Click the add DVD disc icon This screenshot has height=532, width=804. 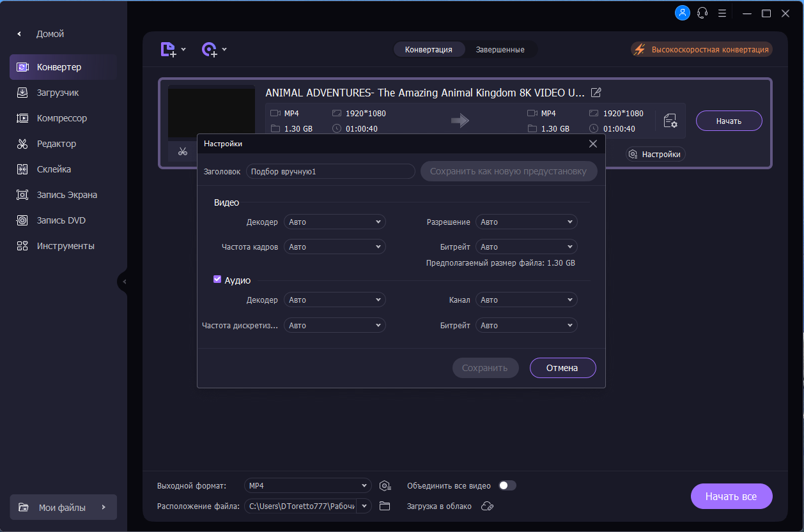[210, 50]
